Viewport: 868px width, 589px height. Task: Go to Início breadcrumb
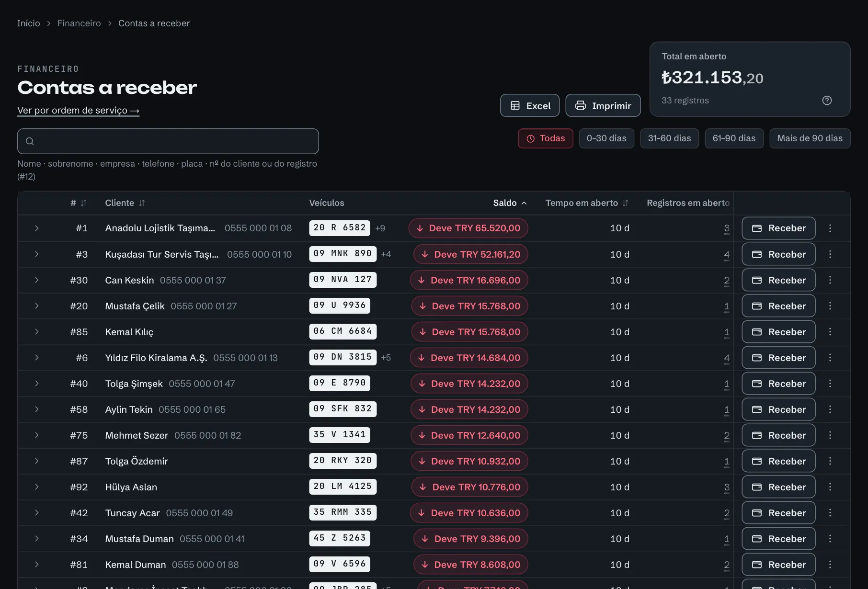pos(29,23)
